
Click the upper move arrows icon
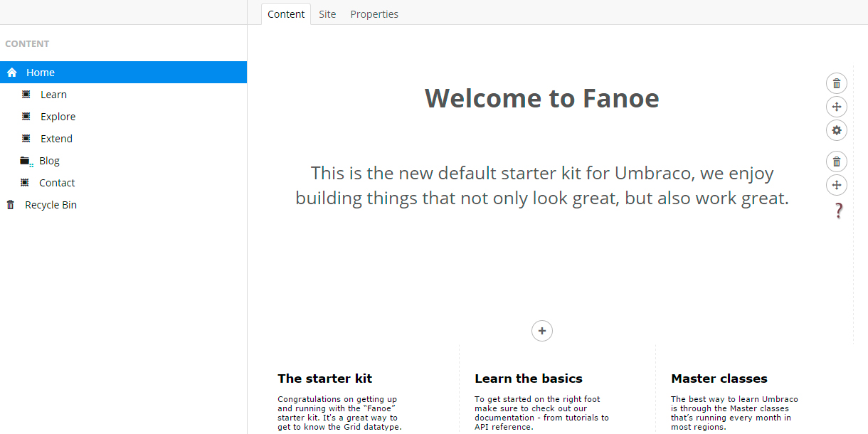point(837,107)
